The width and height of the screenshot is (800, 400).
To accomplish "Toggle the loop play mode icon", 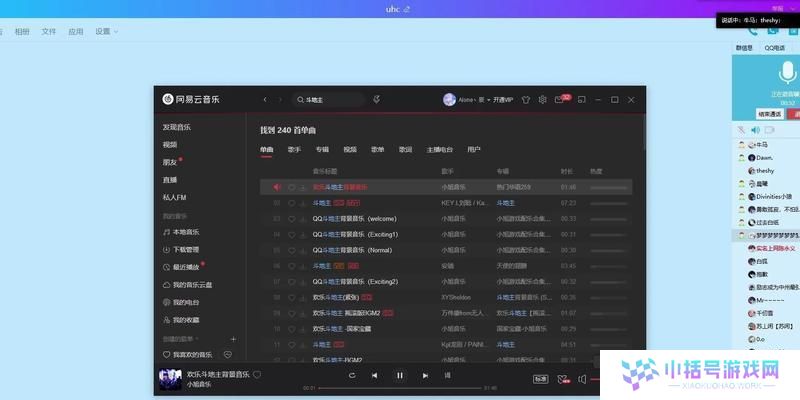I will pyautogui.click(x=352, y=376).
